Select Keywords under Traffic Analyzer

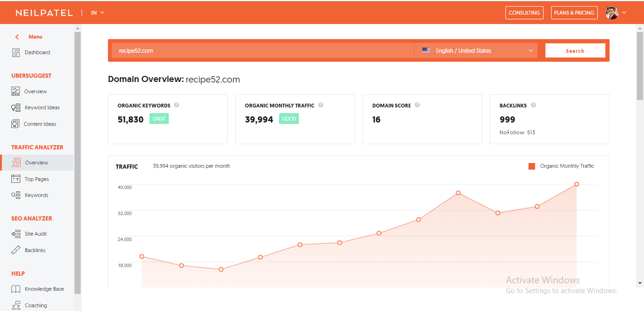point(36,195)
